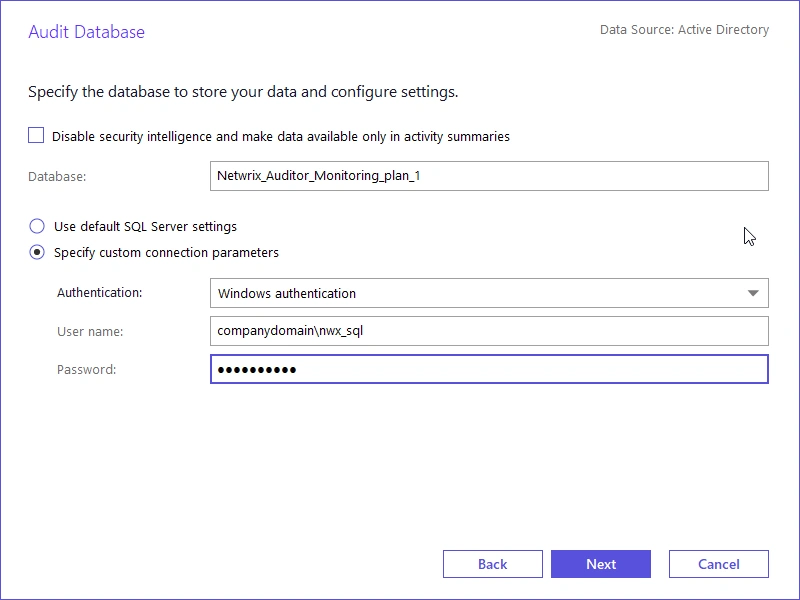Click the Data Source: Active Directory label
This screenshot has height=600, width=800.
684,29
